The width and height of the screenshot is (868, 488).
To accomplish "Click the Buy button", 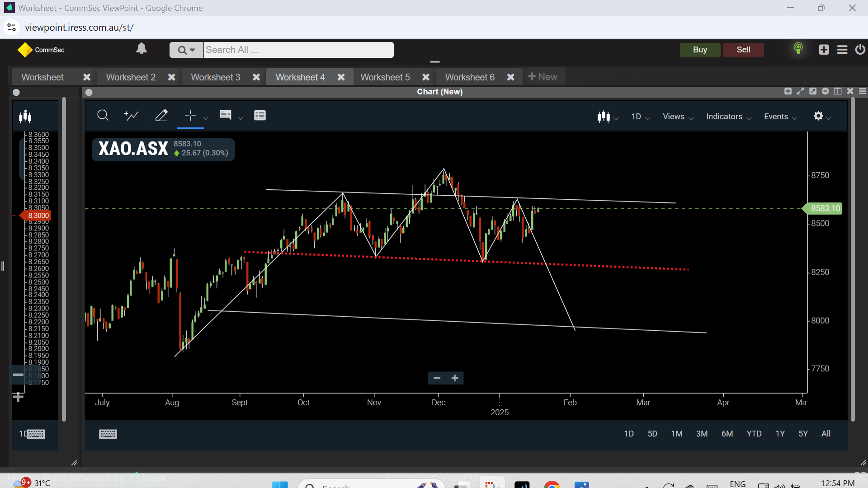I will (700, 50).
